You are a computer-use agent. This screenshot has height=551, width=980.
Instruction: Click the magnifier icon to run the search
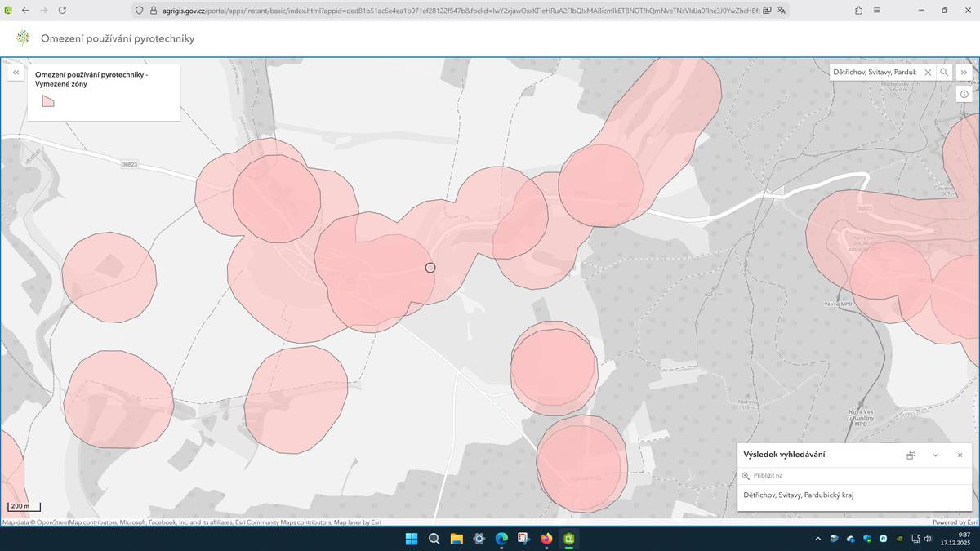tap(944, 72)
